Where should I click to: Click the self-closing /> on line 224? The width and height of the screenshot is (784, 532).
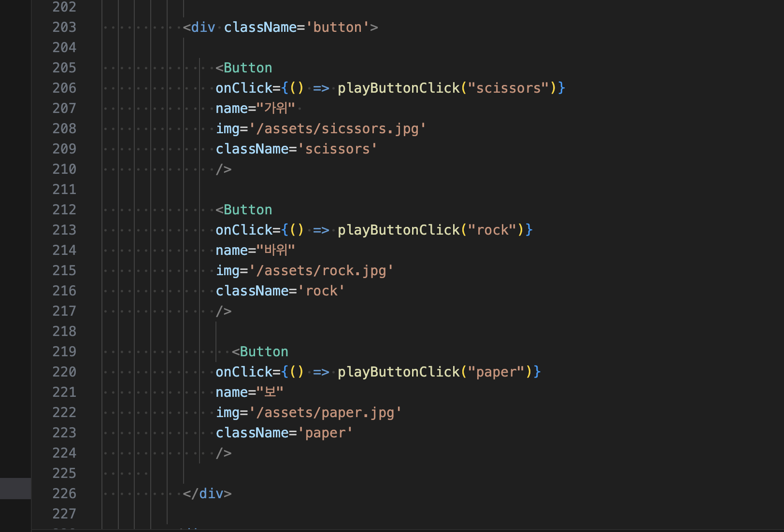point(224,453)
